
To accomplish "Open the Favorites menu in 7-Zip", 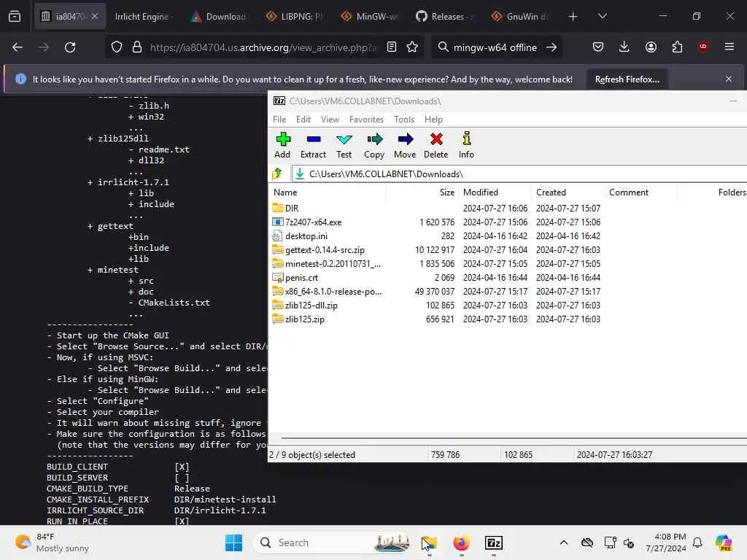I will coord(366,120).
